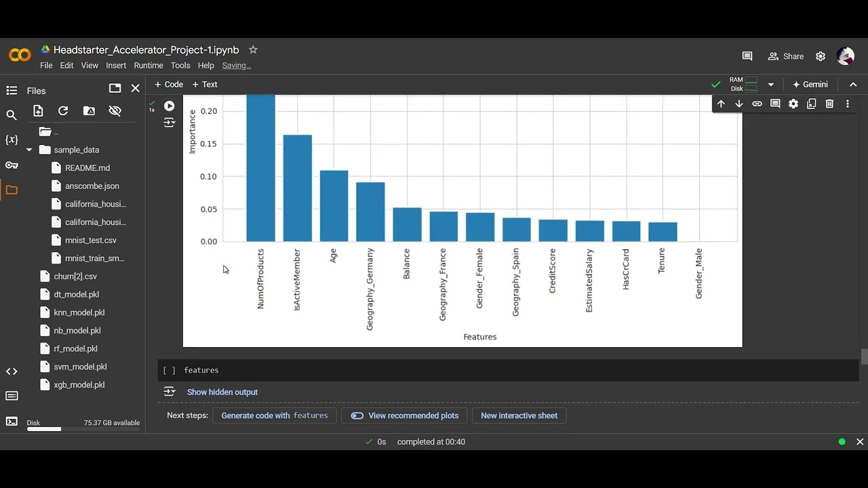The image size is (868, 488).
Task: Toggle hidden files visibility
Action: 115,110
